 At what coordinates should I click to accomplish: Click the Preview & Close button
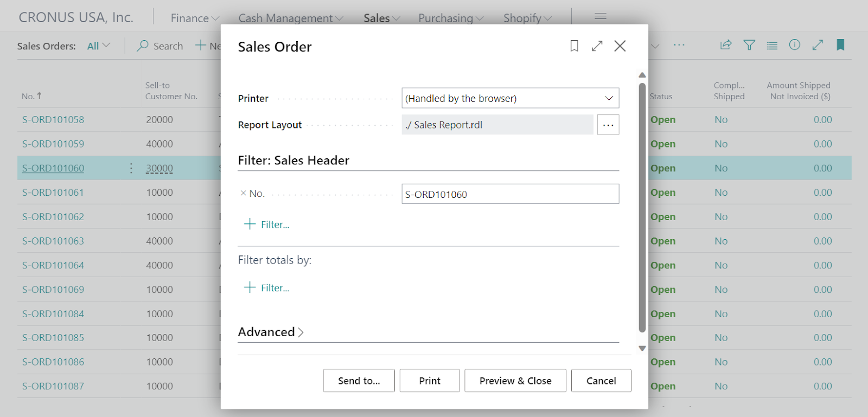(515, 381)
